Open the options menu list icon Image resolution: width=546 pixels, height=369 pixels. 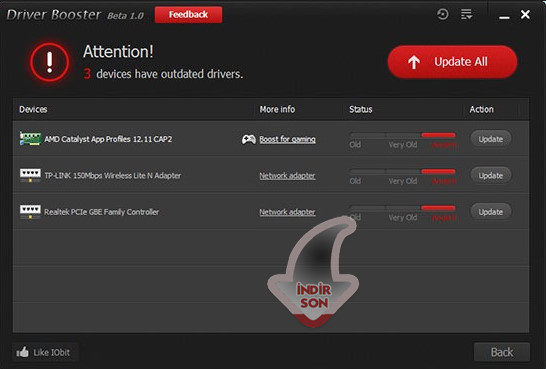tap(466, 14)
